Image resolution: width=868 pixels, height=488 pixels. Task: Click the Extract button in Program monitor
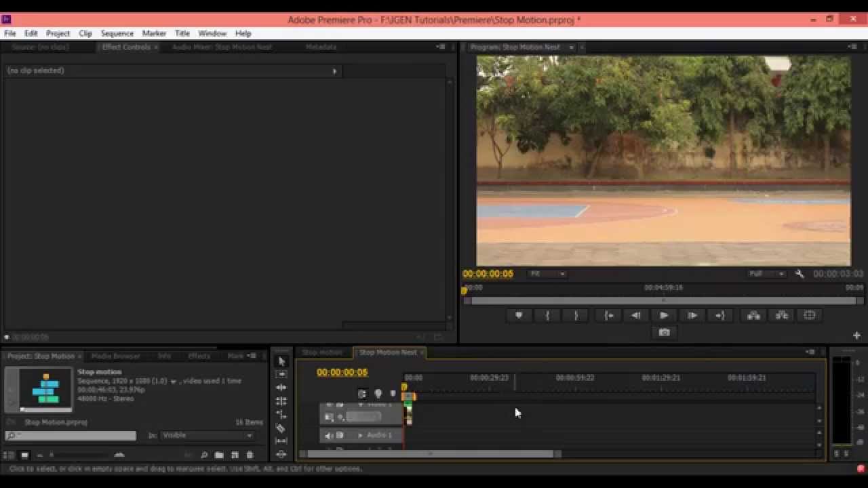[781, 315]
